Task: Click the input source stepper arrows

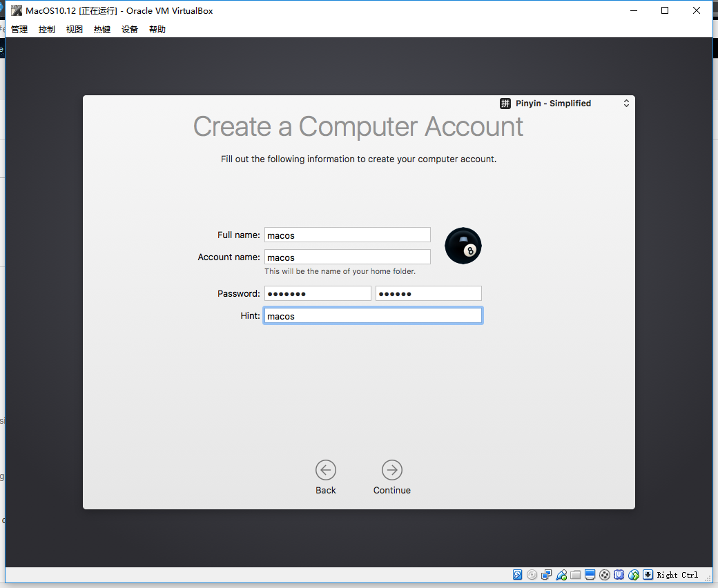Action: 626,104
